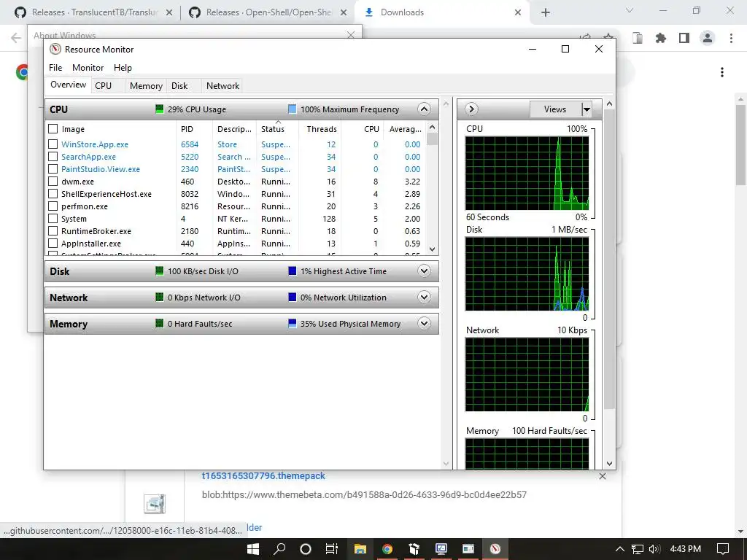This screenshot has width=747, height=560.
Task: Open the Views dropdown arrow
Action: click(587, 109)
